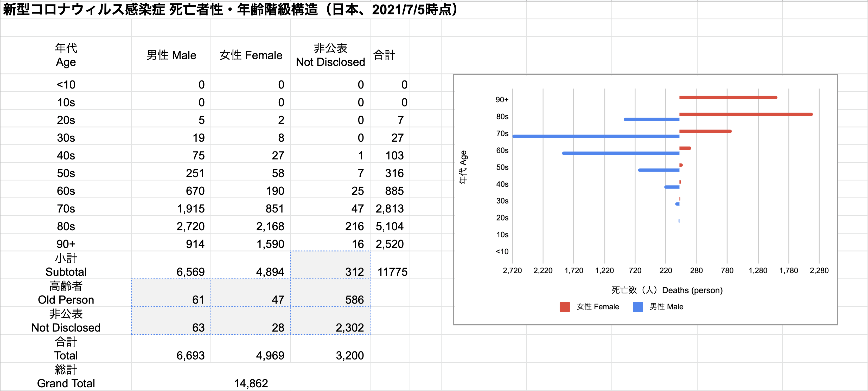Select the 80s age row label
Viewport: 868px width, 391px height.
(x=66, y=226)
